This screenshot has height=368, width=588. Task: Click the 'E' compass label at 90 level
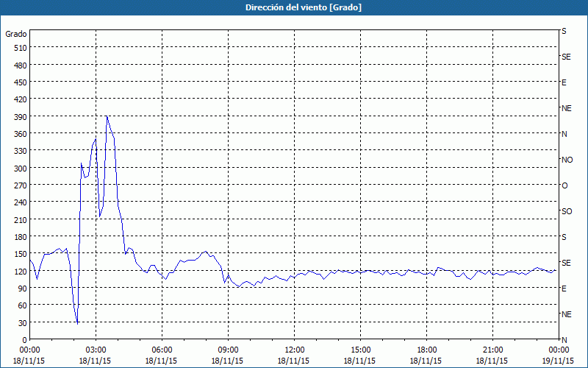click(x=564, y=289)
